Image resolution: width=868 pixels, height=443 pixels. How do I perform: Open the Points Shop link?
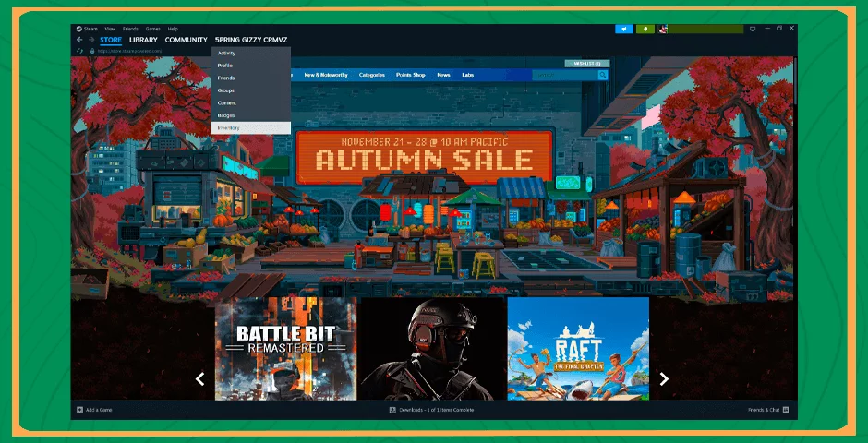pos(411,75)
